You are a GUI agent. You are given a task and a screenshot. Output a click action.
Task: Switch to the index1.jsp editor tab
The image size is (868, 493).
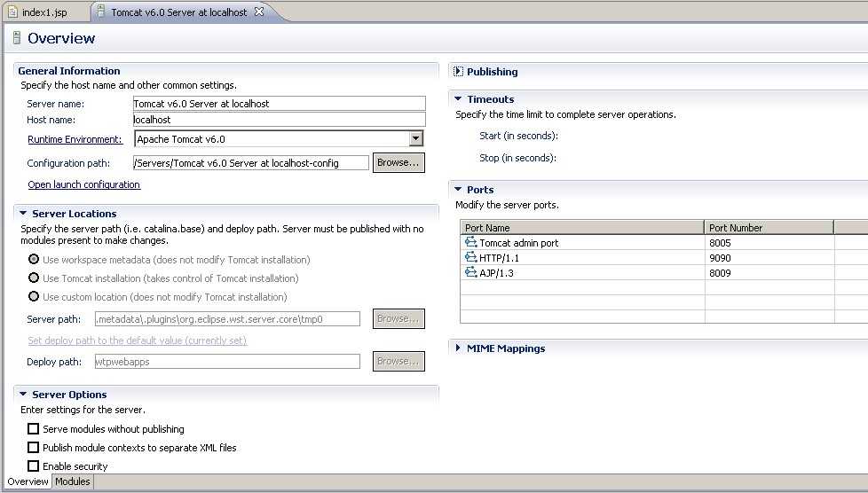pyautogui.click(x=44, y=12)
